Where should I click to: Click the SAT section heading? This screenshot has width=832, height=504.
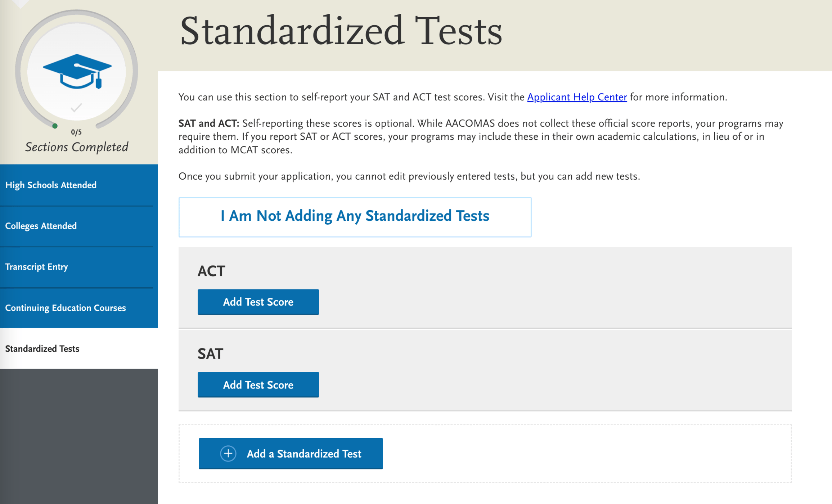pyautogui.click(x=211, y=354)
